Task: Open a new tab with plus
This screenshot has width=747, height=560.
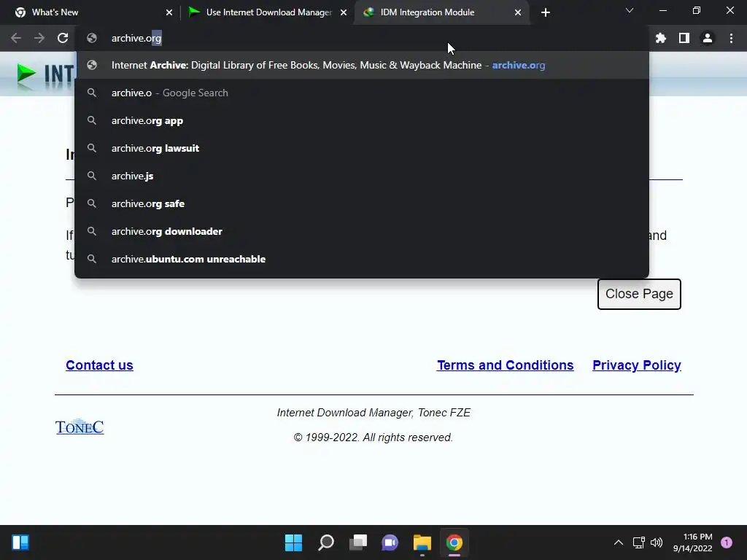Action: (546, 12)
